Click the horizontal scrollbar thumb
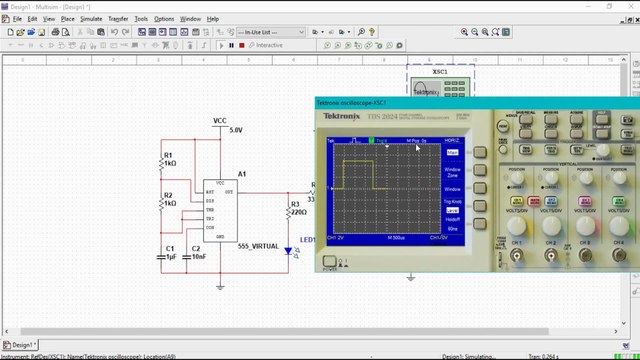640x360 pixels. 284,331
